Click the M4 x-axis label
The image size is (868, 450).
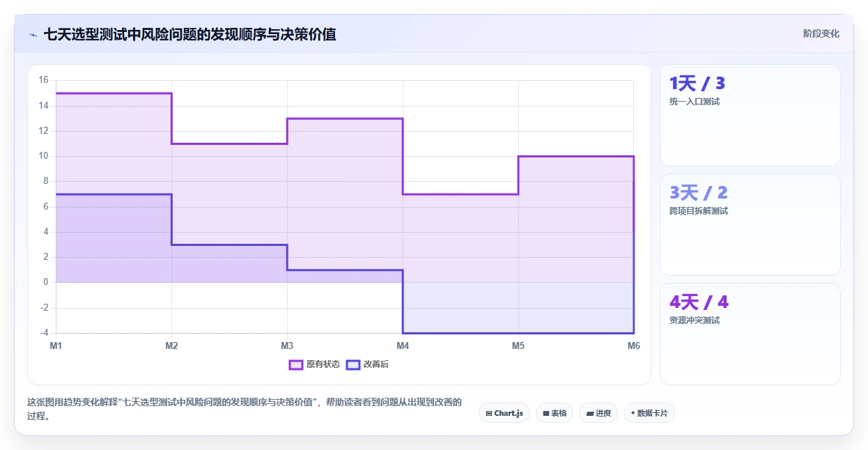[x=403, y=346]
